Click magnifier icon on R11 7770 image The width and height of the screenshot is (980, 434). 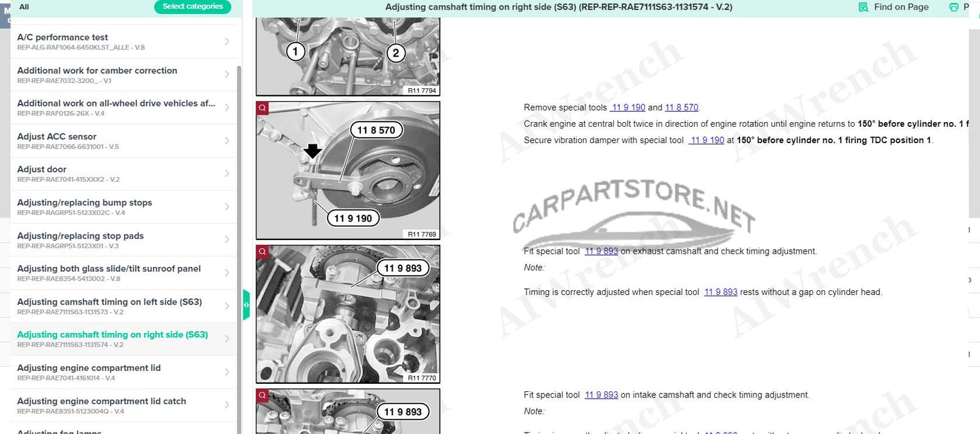(x=262, y=251)
